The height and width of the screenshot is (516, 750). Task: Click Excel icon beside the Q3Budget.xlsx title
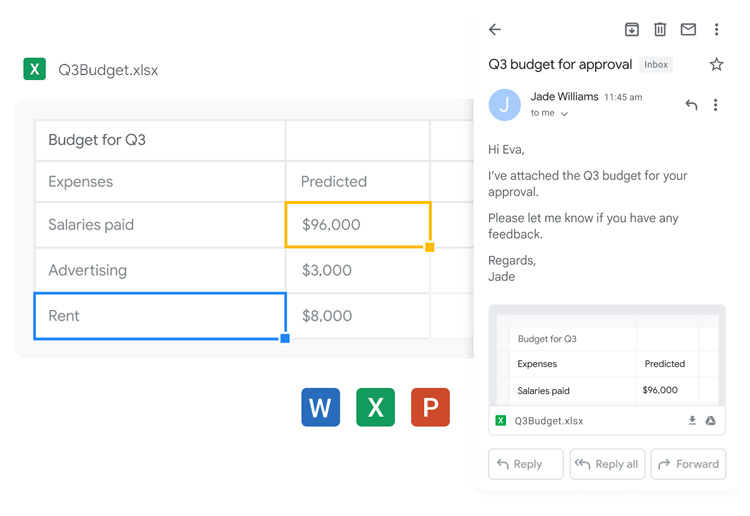pyautogui.click(x=34, y=69)
